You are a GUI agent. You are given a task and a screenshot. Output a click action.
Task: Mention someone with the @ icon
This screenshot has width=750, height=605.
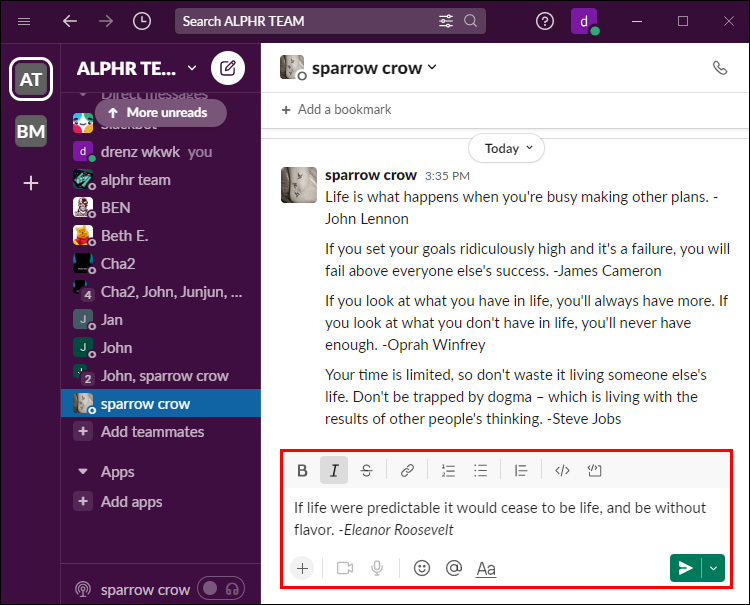(x=453, y=568)
